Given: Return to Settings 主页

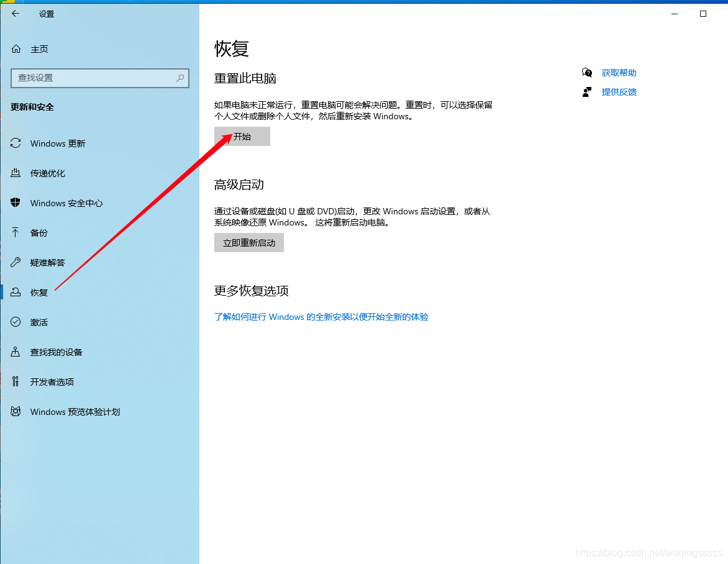Looking at the screenshot, I should tap(39, 48).
